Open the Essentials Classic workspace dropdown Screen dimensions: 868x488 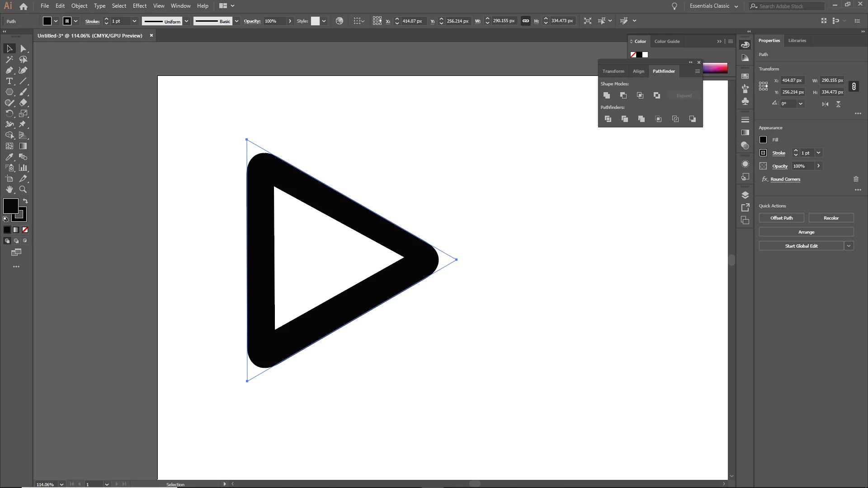click(714, 6)
